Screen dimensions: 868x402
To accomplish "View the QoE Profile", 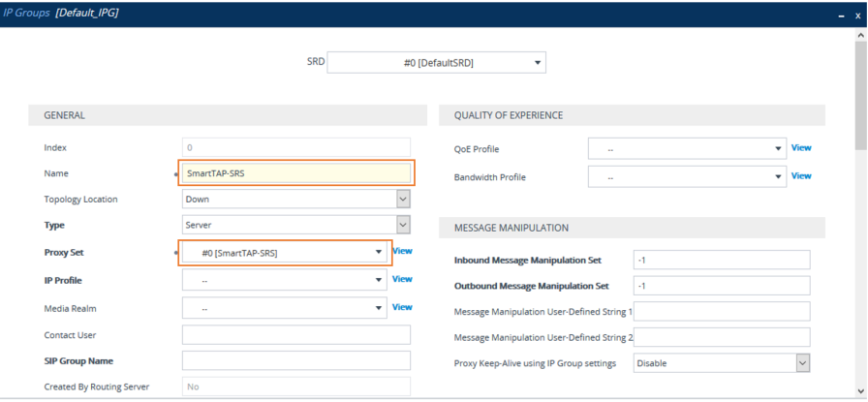I will pyautogui.click(x=801, y=148).
